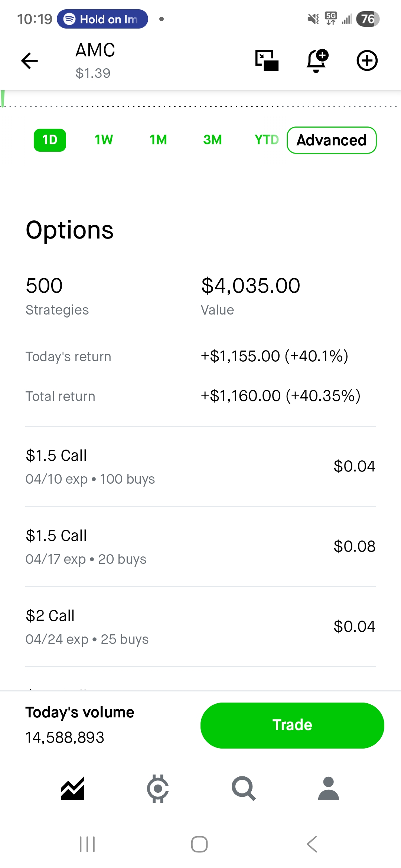The width and height of the screenshot is (401, 868).
Task: Tap the Spotify 'Hold on Im' pill
Action: click(x=102, y=19)
